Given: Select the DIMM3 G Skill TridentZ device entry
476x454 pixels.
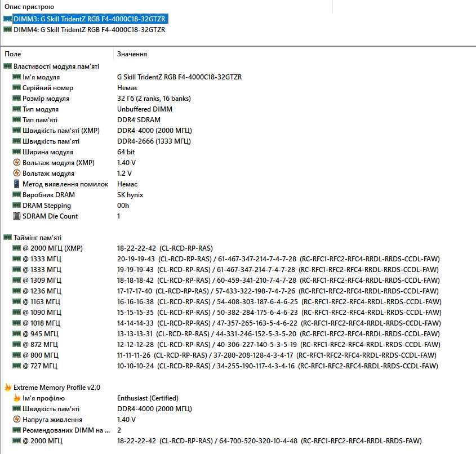Looking at the screenshot, I should pyautogui.click(x=90, y=19).
